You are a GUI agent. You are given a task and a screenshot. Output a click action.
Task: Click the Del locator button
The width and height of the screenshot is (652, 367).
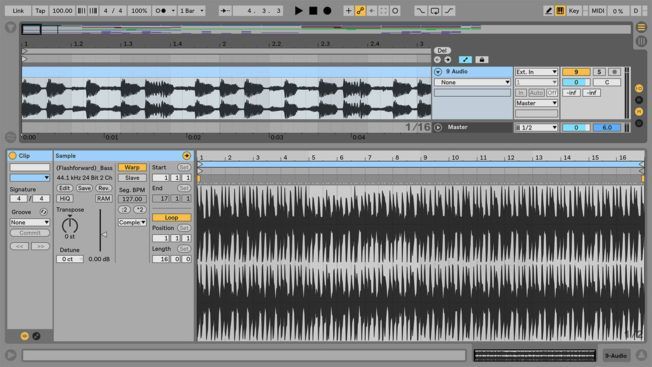click(442, 50)
